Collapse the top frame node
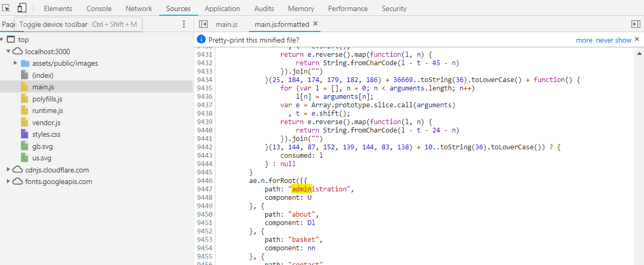644x265 pixels. (3, 39)
